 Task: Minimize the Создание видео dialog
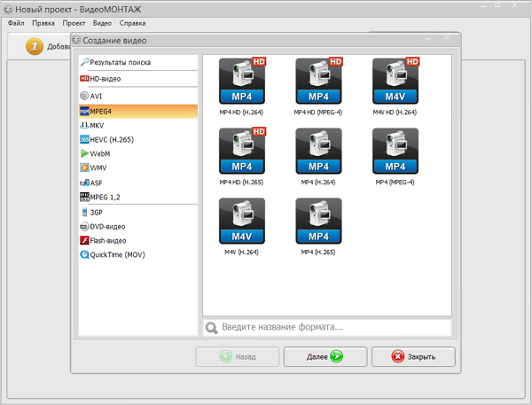point(428,37)
